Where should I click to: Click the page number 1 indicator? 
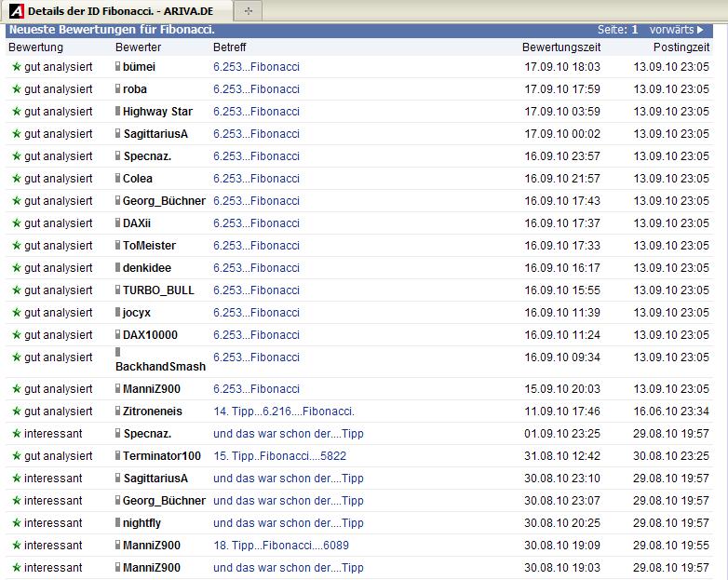(x=634, y=30)
